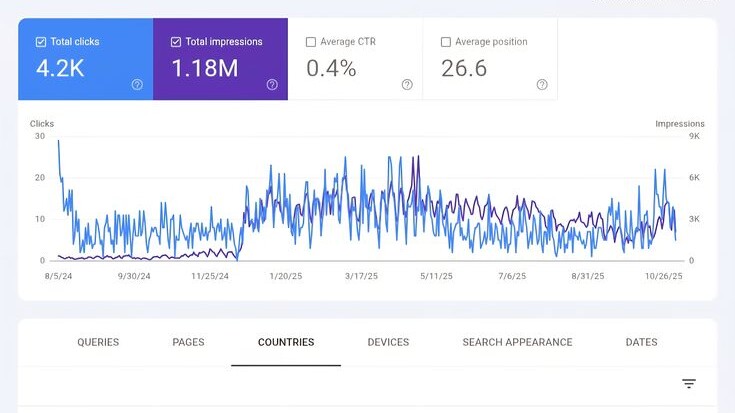
Task: Open the help icon on Average position card
Action: coord(542,84)
